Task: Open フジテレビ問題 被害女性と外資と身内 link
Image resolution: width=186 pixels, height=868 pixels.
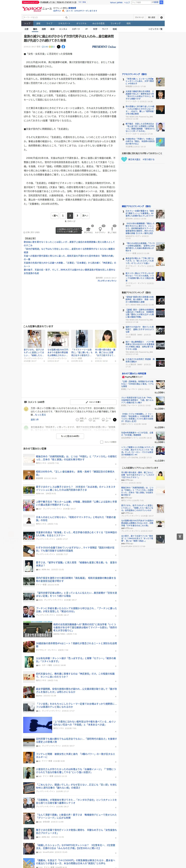Action: (76, 755)
